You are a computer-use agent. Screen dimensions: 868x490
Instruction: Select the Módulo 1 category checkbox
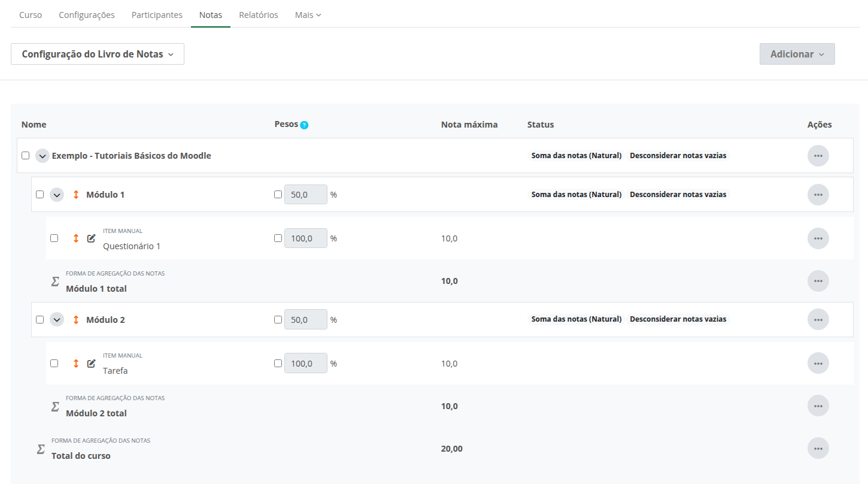[40, 195]
